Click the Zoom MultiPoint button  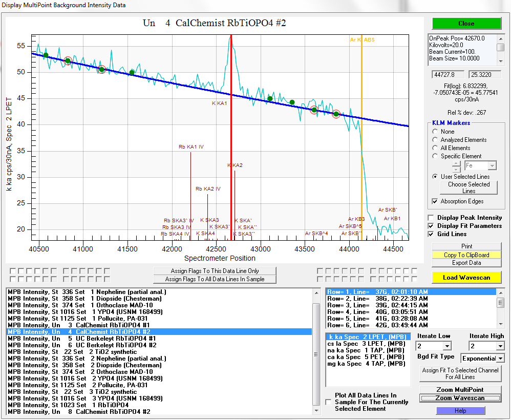pos(460,390)
